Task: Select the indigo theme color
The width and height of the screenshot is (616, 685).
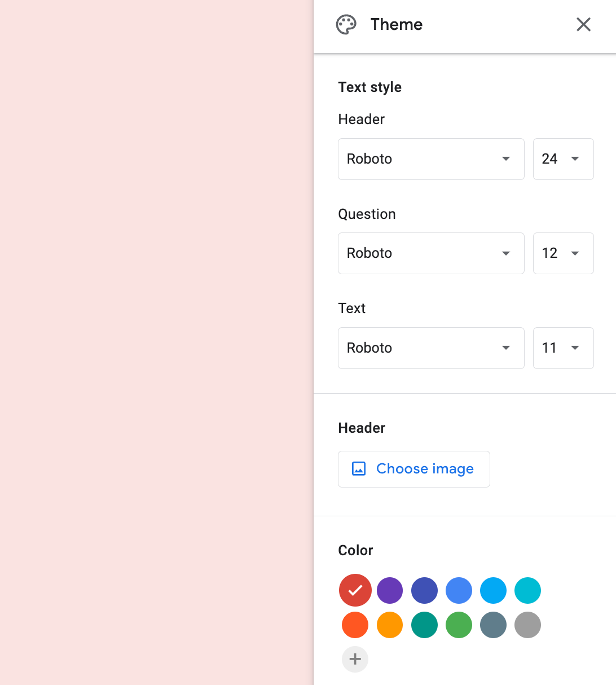Action: (424, 591)
